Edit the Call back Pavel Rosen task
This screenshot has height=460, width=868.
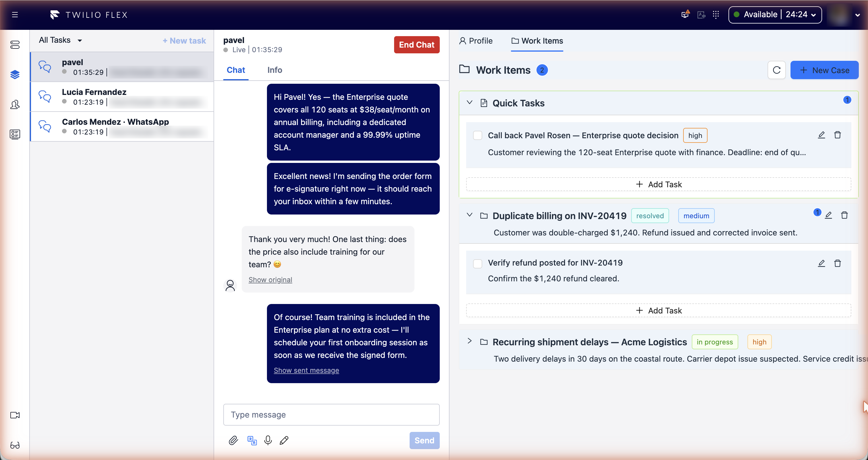point(821,135)
